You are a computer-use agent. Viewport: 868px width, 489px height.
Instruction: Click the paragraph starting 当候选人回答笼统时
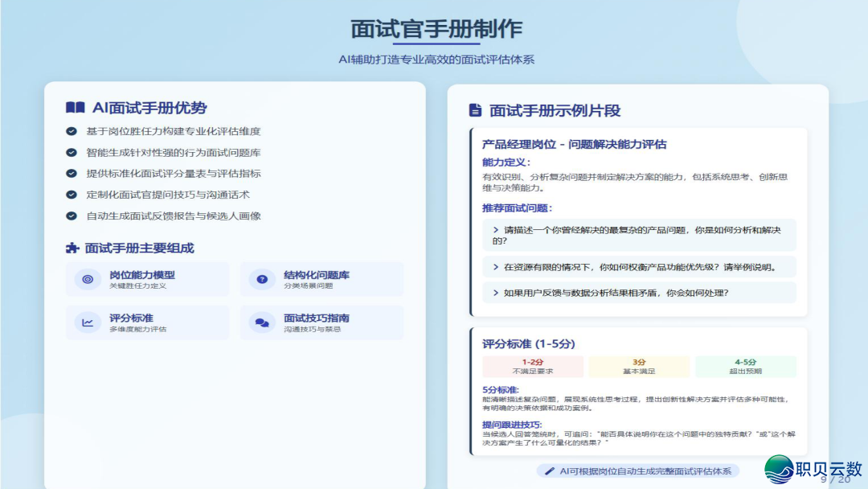pyautogui.click(x=638, y=438)
